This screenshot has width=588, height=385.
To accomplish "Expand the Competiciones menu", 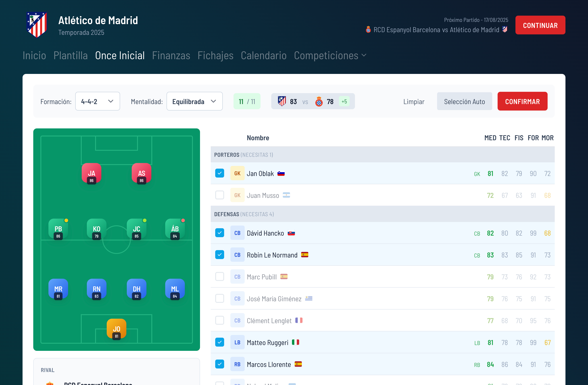I will (329, 56).
